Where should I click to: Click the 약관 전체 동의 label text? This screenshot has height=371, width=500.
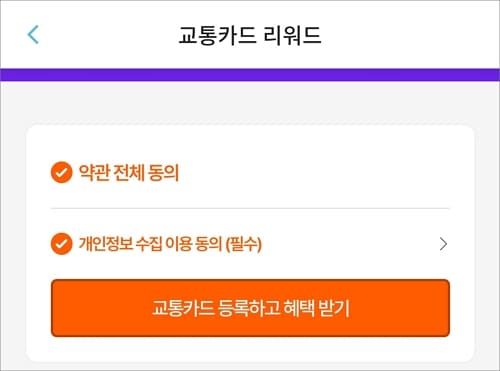click(129, 172)
